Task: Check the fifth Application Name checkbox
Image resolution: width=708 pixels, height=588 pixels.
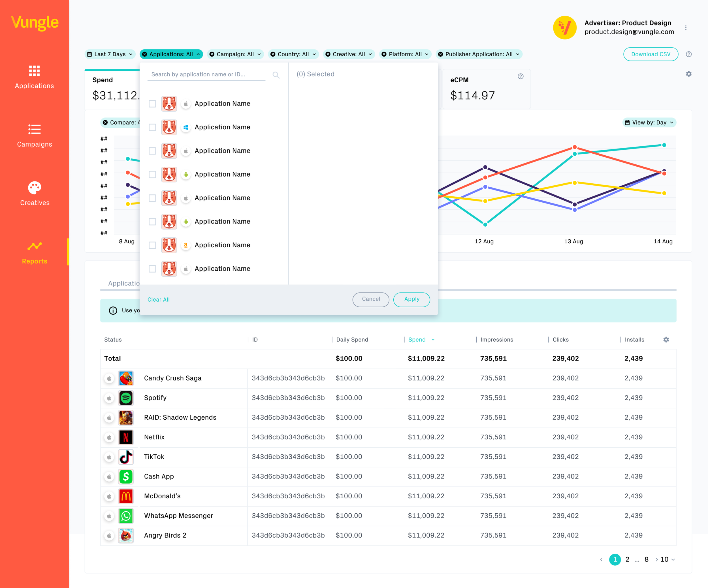Action: coord(152,198)
